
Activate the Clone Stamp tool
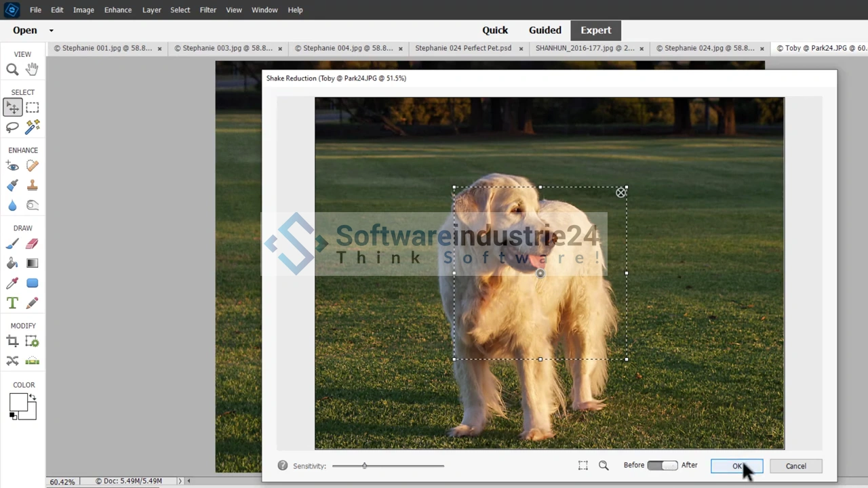tap(32, 186)
